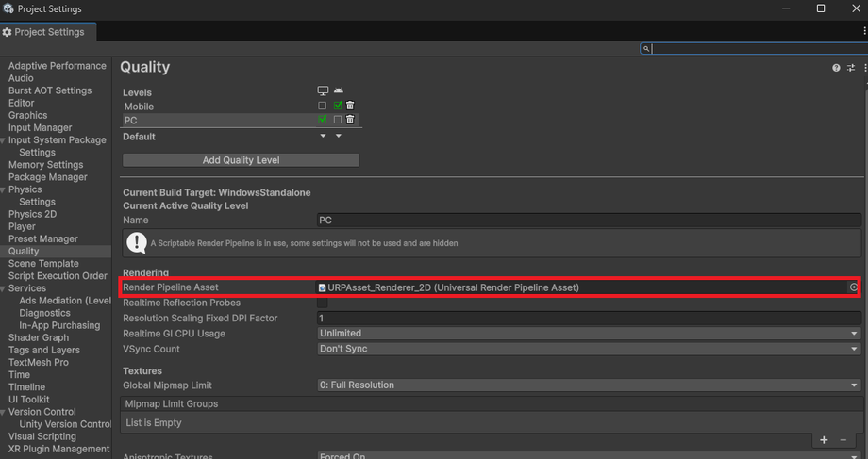Add a Mipmap Limit Group with plus
Viewport: 868px width, 459px height.
pos(824,439)
